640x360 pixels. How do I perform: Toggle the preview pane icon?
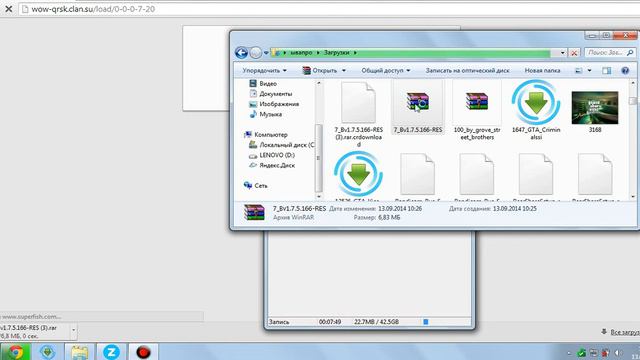click(607, 71)
